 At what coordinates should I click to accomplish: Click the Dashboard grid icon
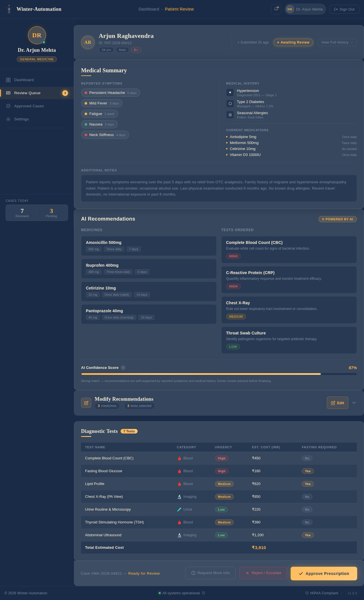8,80
